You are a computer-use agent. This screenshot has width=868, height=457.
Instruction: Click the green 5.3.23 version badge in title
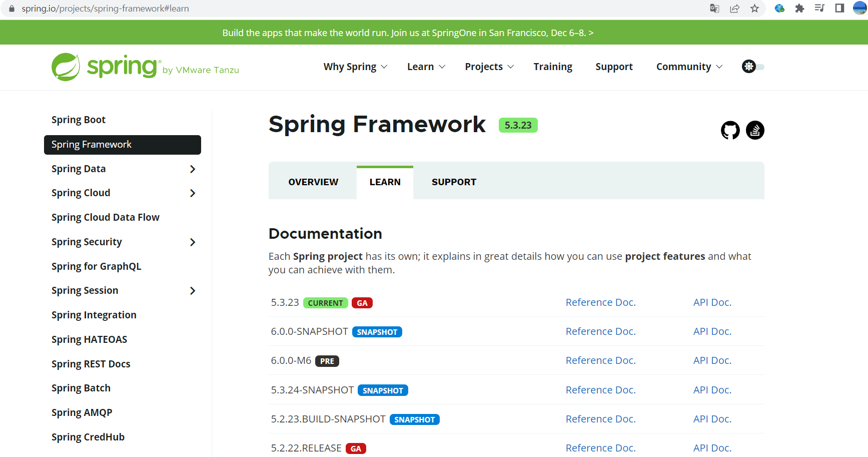[518, 125]
